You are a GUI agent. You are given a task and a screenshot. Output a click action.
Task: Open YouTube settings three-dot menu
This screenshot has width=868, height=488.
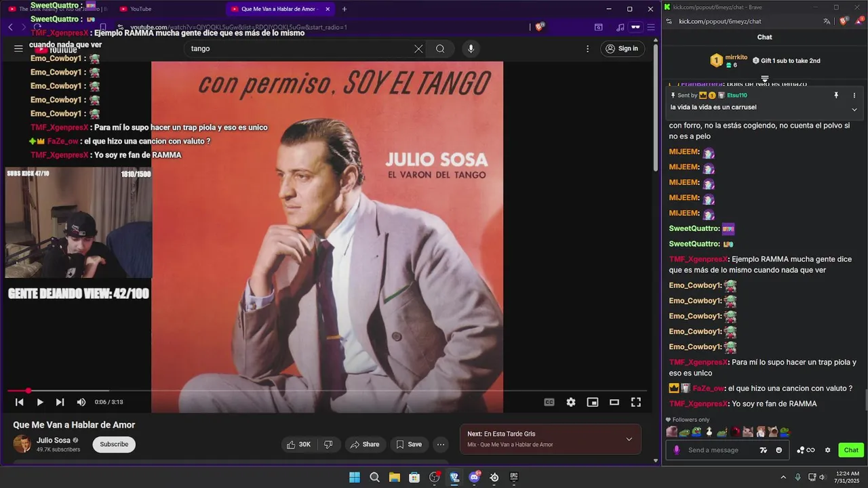point(588,49)
